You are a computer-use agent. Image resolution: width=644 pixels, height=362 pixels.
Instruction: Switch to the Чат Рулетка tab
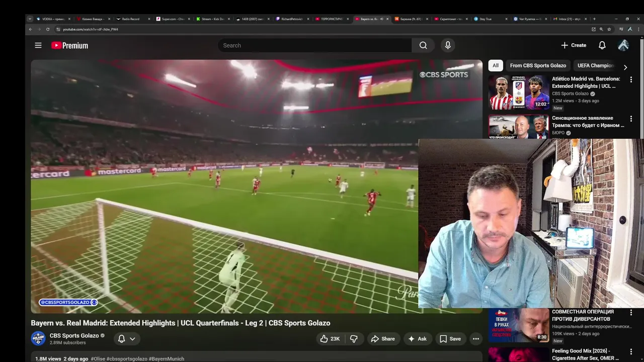point(530,19)
